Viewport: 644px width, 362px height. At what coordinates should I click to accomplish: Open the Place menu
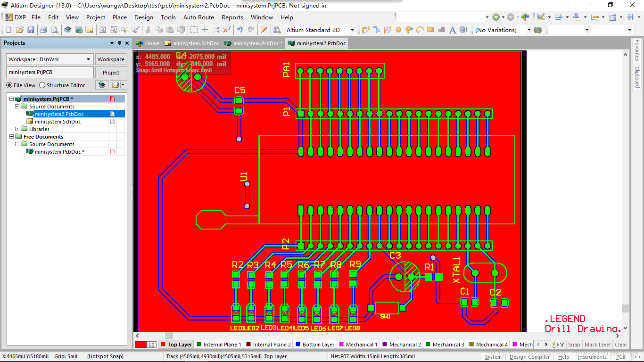tap(120, 17)
